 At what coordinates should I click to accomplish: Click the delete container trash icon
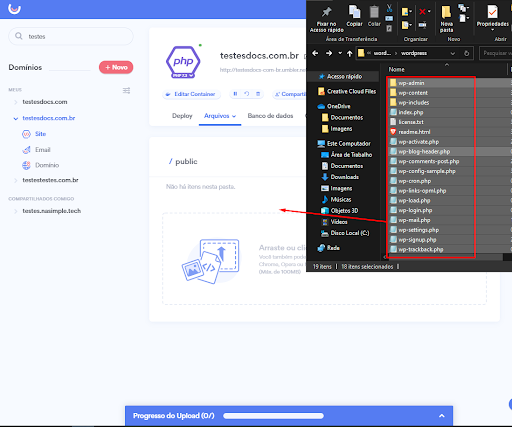click(x=258, y=94)
